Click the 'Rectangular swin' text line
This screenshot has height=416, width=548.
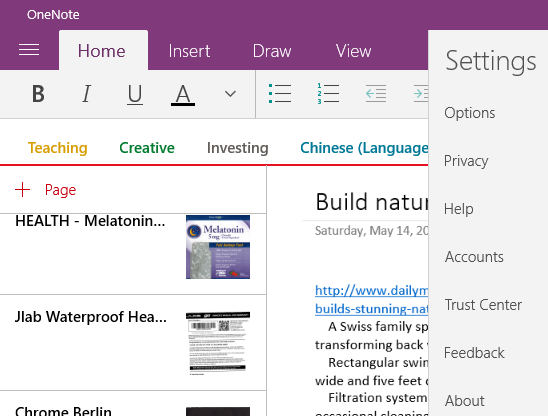click(378, 363)
